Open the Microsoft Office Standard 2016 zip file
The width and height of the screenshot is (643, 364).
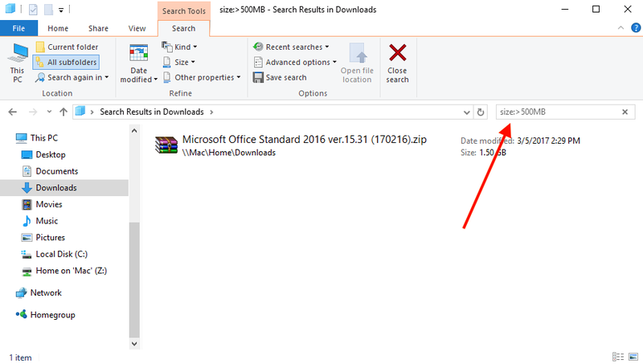[x=304, y=140]
